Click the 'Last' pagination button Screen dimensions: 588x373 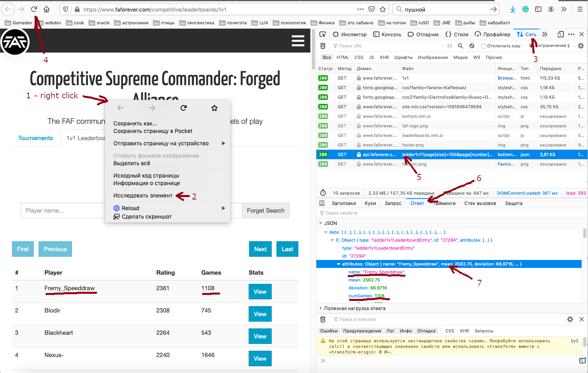287,249
